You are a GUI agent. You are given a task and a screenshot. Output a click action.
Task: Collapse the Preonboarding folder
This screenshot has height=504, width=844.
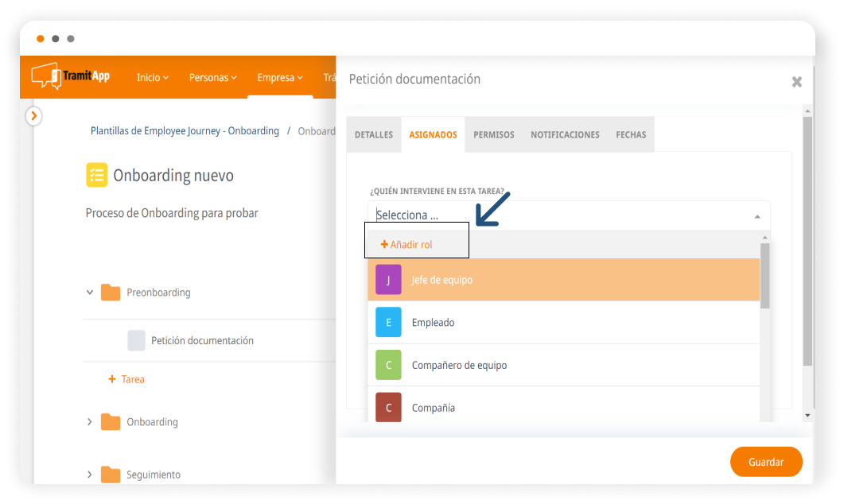pos(90,293)
